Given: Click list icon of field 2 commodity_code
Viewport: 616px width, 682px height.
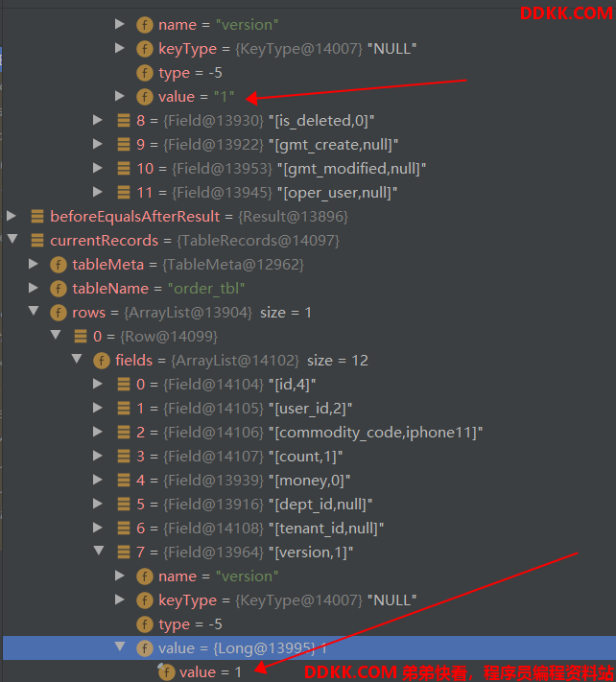Looking at the screenshot, I should coord(124,433).
